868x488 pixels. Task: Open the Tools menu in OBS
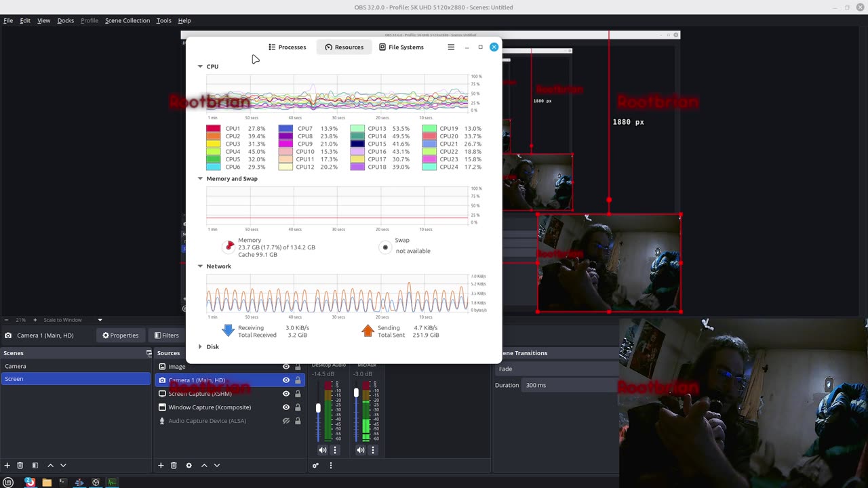coord(164,20)
